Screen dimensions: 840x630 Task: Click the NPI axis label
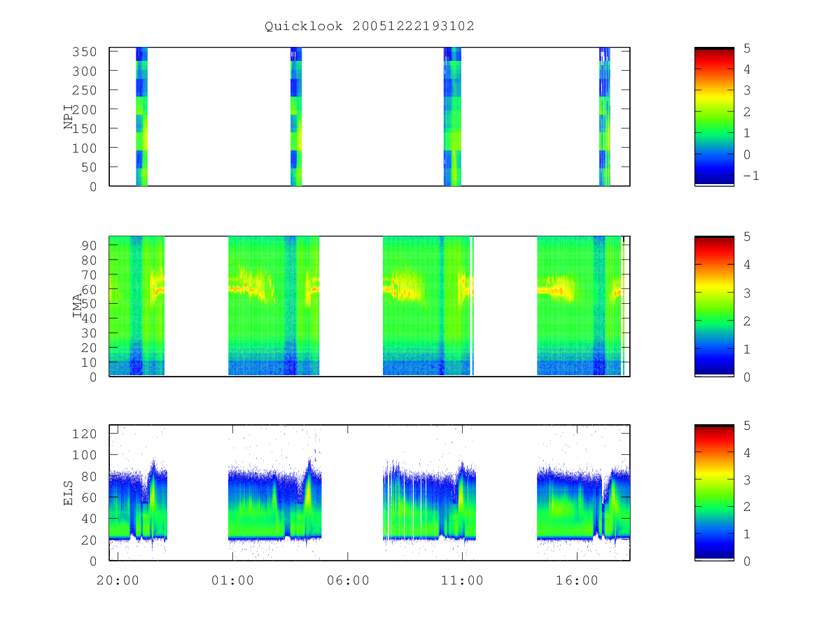tap(69, 118)
